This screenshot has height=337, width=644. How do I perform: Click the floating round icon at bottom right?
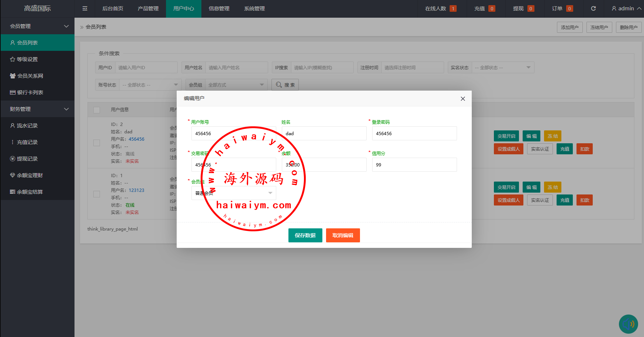click(628, 324)
